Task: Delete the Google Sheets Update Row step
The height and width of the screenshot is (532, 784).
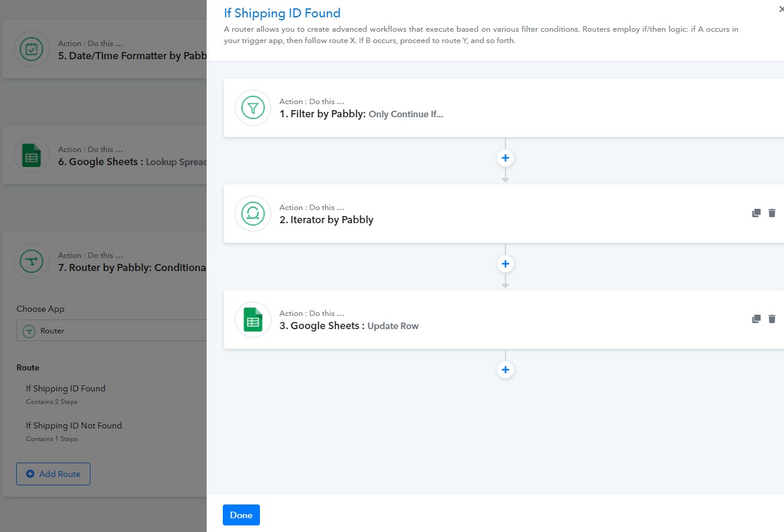Action: [x=772, y=319]
